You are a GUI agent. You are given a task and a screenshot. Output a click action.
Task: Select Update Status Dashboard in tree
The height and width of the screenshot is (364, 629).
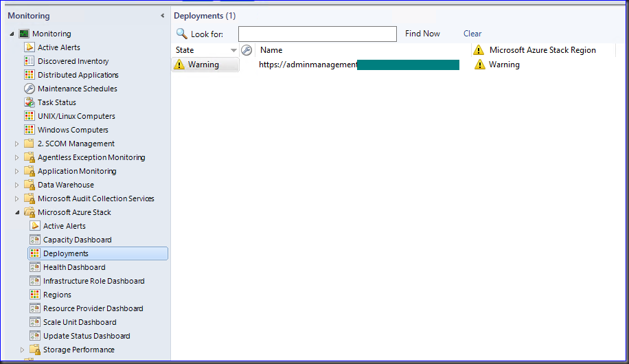tap(87, 336)
